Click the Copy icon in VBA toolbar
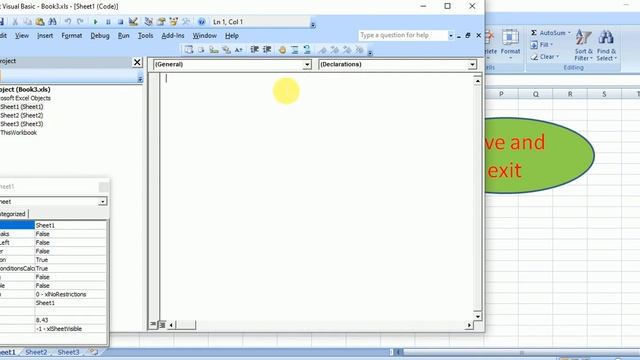The height and width of the screenshot is (360, 640). 28,22
